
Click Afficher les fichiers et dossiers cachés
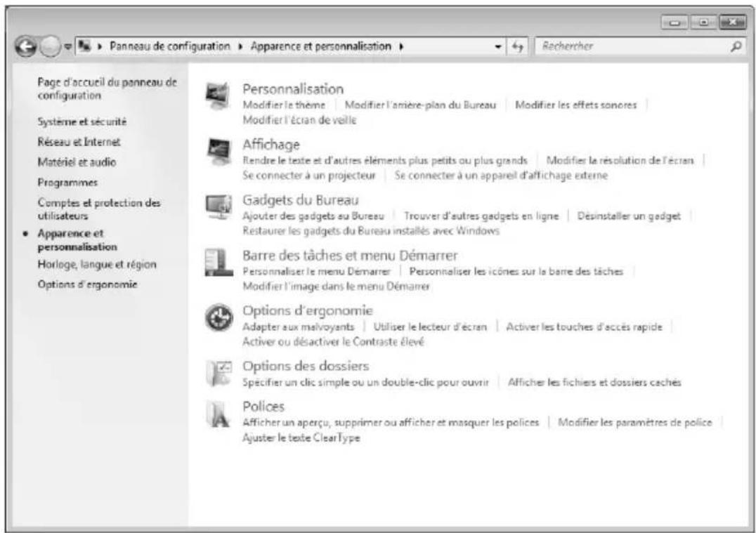[594, 382]
